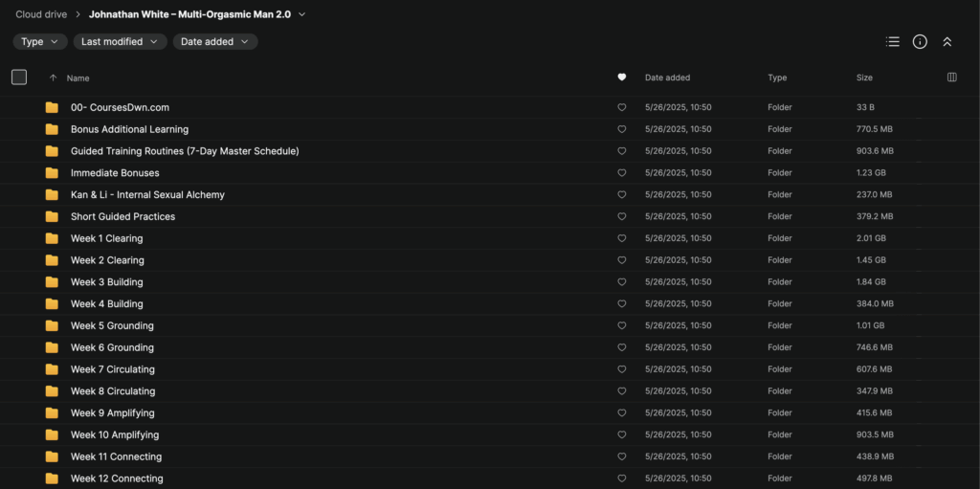Toggle the heart for Week 5 Grounding
Viewport: 980px width, 489px height.
click(x=622, y=325)
